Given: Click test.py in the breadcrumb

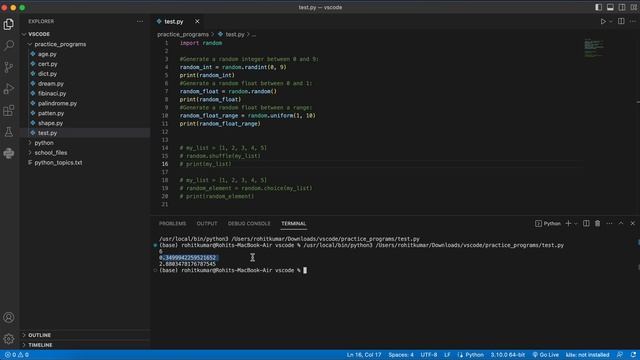Looking at the screenshot, I should pyautogui.click(x=231, y=34).
